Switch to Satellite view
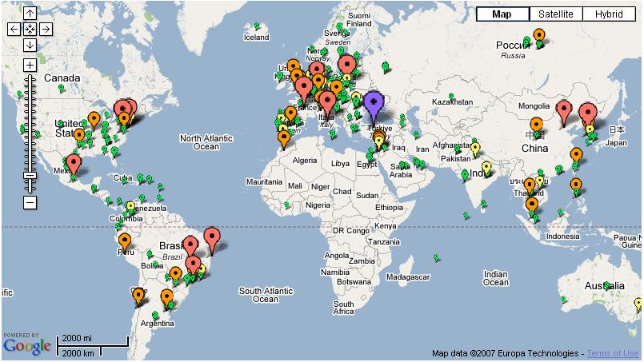 coord(555,14)
